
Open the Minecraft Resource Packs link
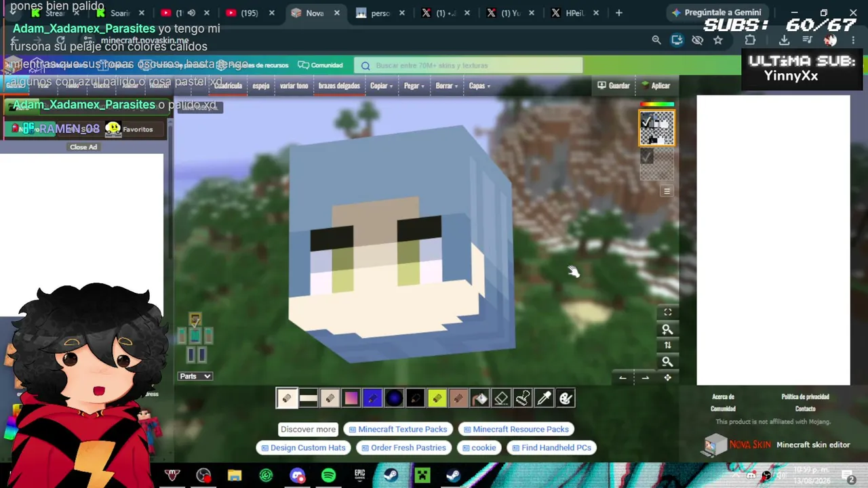515,429
